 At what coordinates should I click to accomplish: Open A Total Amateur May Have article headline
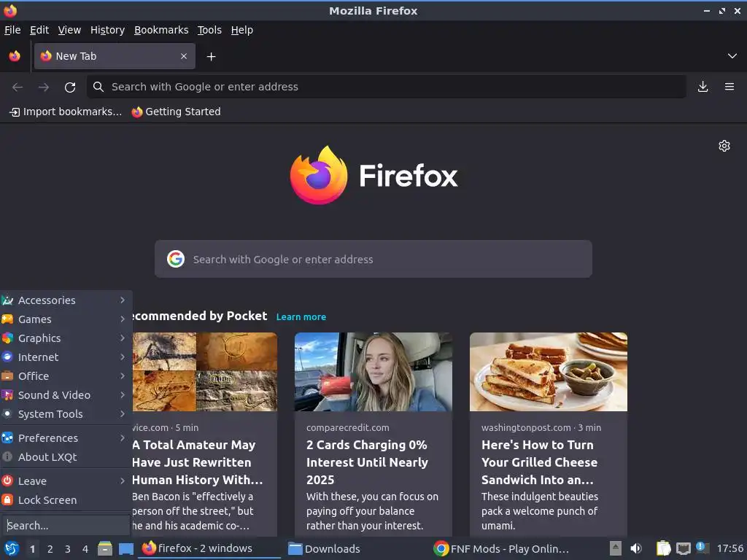coord(197,462)
